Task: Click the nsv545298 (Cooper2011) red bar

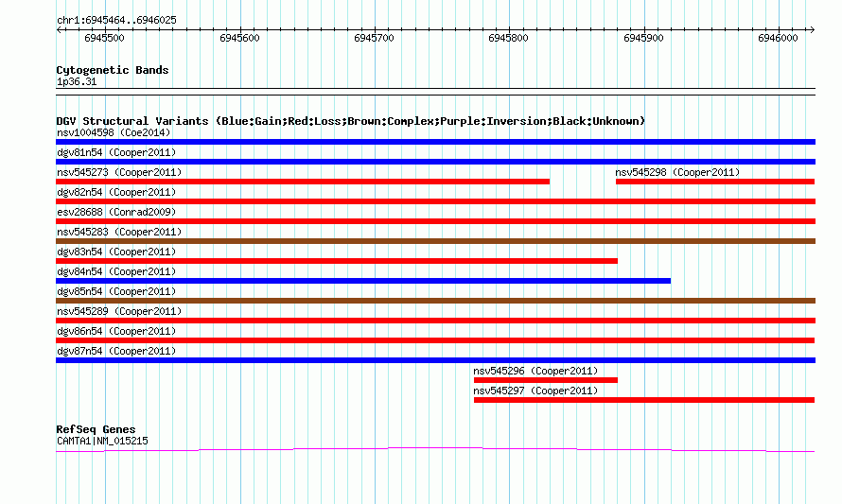Action: [715, 182]
